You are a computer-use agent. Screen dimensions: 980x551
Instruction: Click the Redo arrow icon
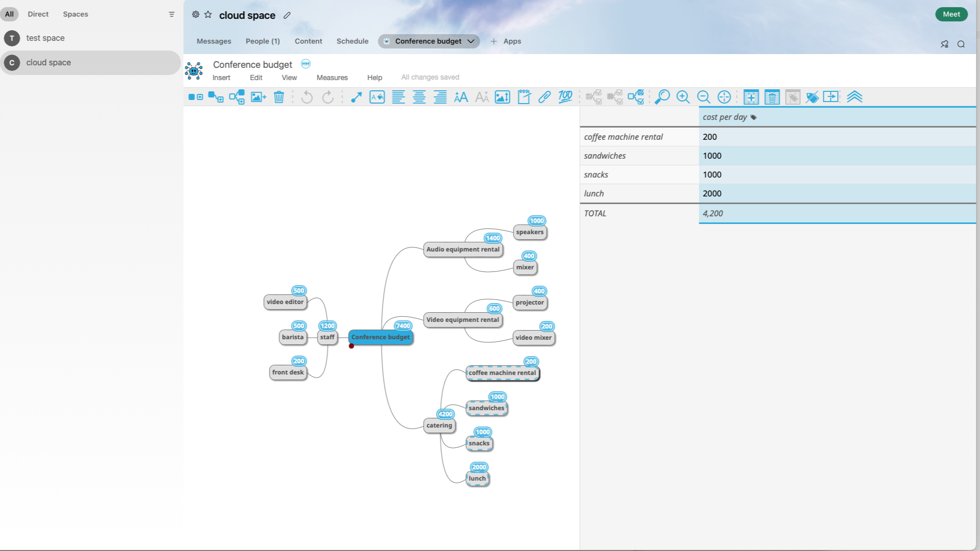[x=328, y=97]
